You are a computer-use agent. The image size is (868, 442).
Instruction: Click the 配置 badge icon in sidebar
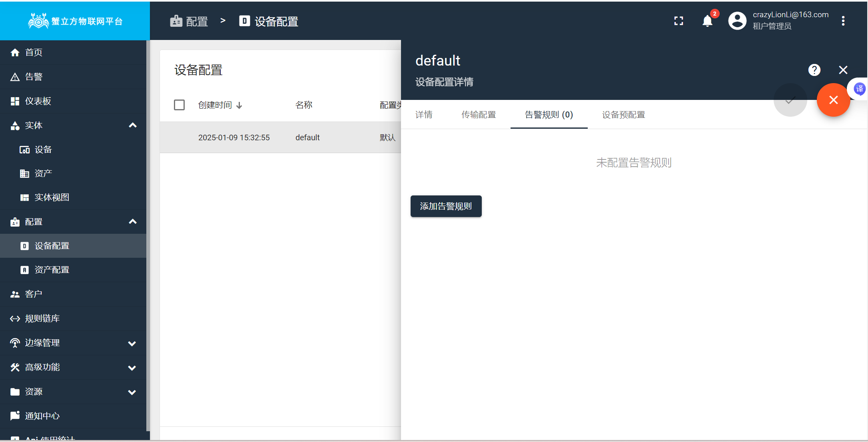coord(15,222)
